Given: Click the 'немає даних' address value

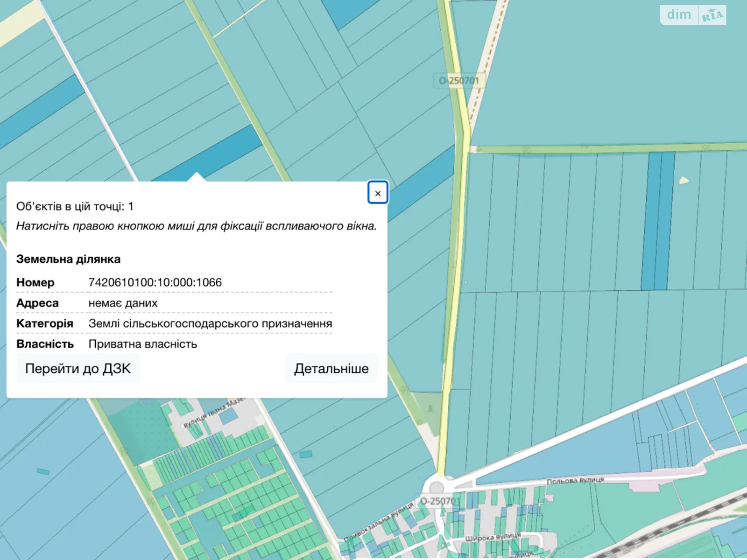Looking at the screenshot, I should [123, 303].
